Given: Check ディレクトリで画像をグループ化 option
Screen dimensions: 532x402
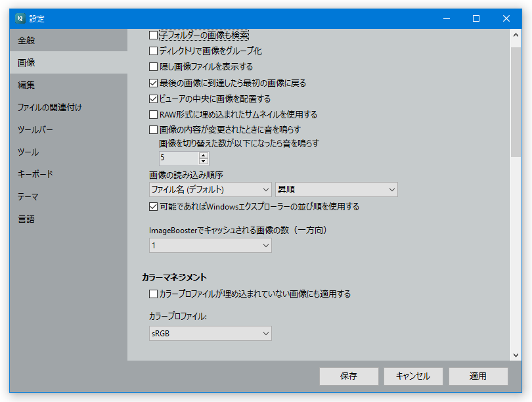Looking at the screenshot, I should tap(153, 51).
